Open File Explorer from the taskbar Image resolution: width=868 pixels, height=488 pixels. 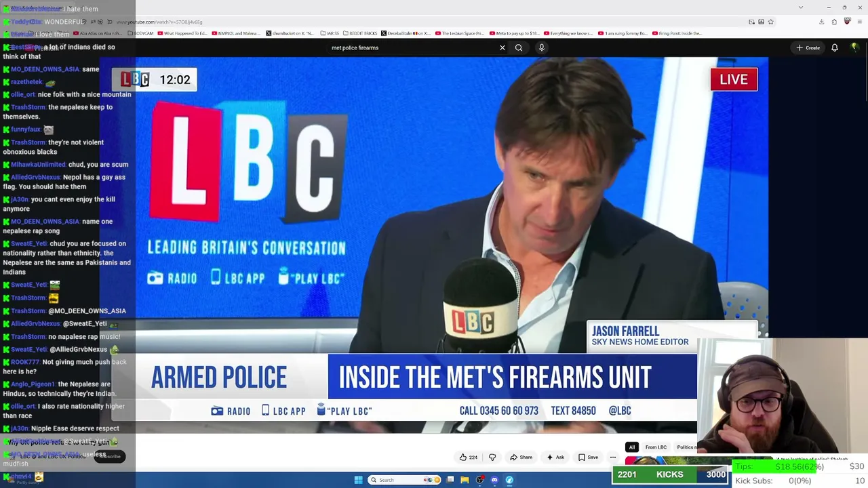(x=465, y=480)
